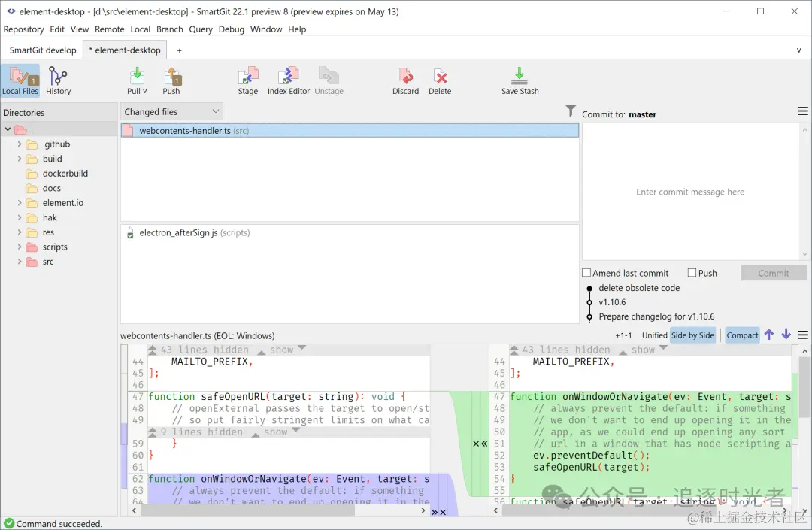Click the Command succeeded status icon

click(x=9, y=523)
